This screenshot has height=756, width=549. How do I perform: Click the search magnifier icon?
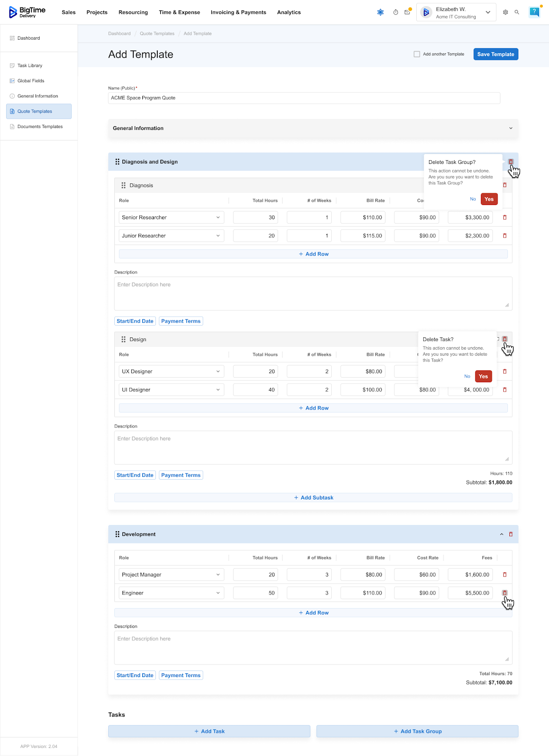click(x=517, y=12)
